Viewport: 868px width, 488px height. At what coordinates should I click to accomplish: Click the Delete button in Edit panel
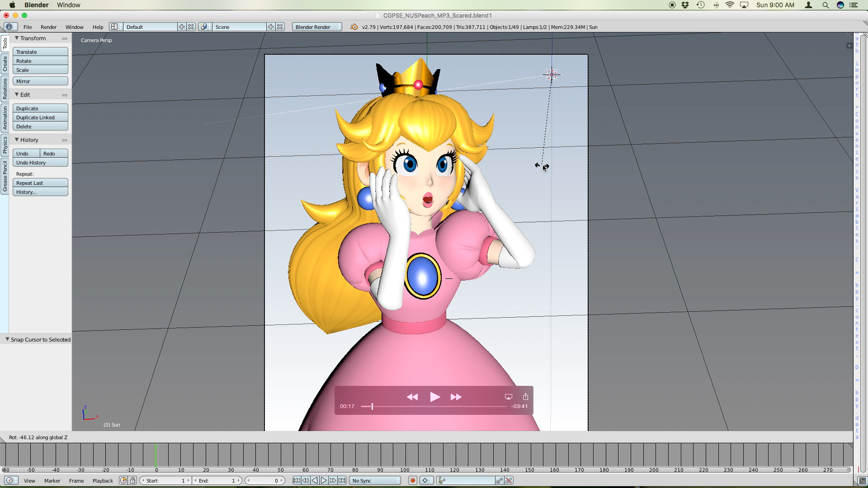pyautogui.click(x=40, y=126)
